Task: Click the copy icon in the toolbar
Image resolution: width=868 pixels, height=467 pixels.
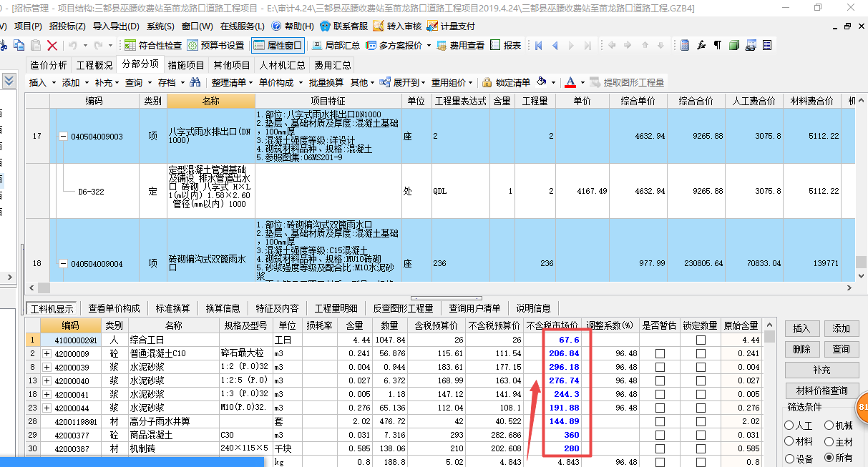Action: click(x=20, y=45)
